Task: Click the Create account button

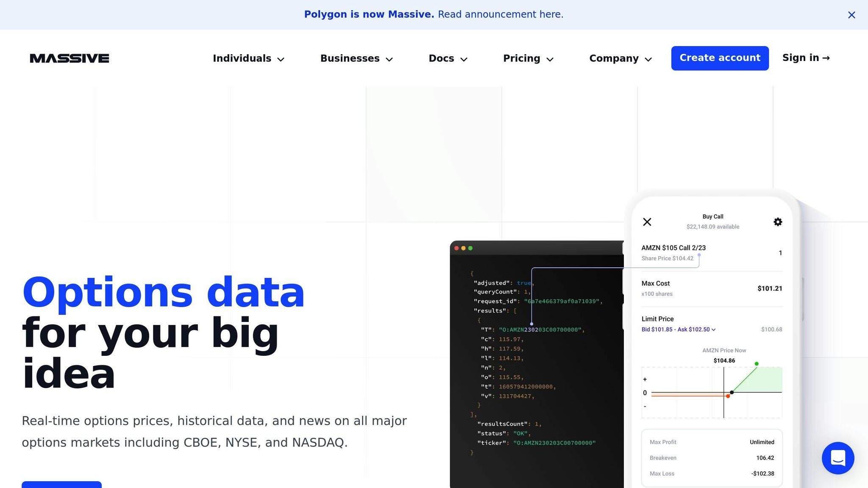Action: [720, 58]
